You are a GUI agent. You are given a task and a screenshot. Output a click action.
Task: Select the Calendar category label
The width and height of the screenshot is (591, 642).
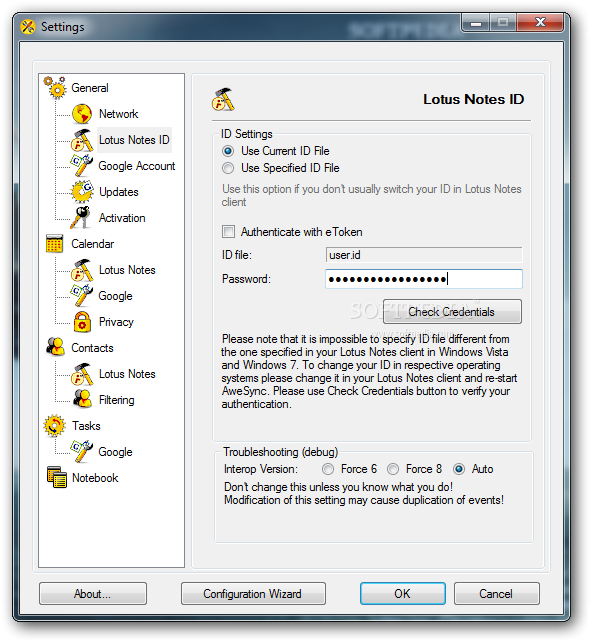point(93,244)
